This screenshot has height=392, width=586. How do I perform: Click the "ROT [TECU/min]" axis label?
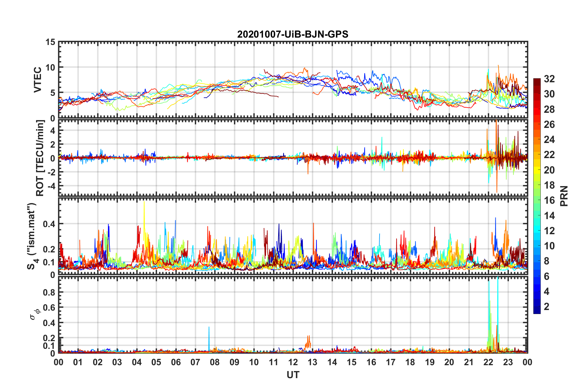click(x=40, y=158)
